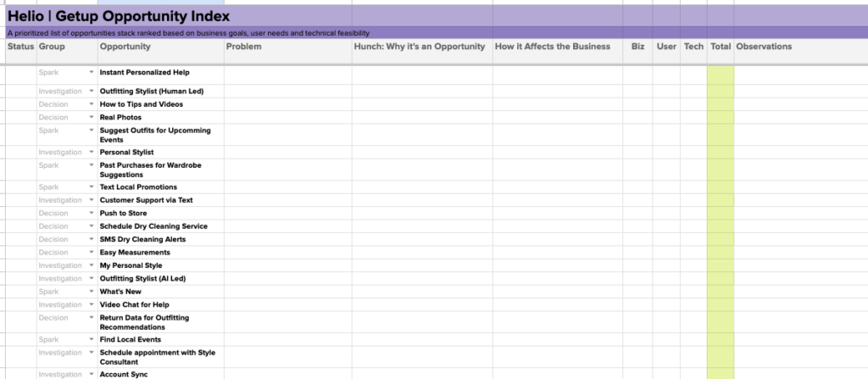Open Group dropdown for Outfitting Stylist (AI Led)

(92, 279)
